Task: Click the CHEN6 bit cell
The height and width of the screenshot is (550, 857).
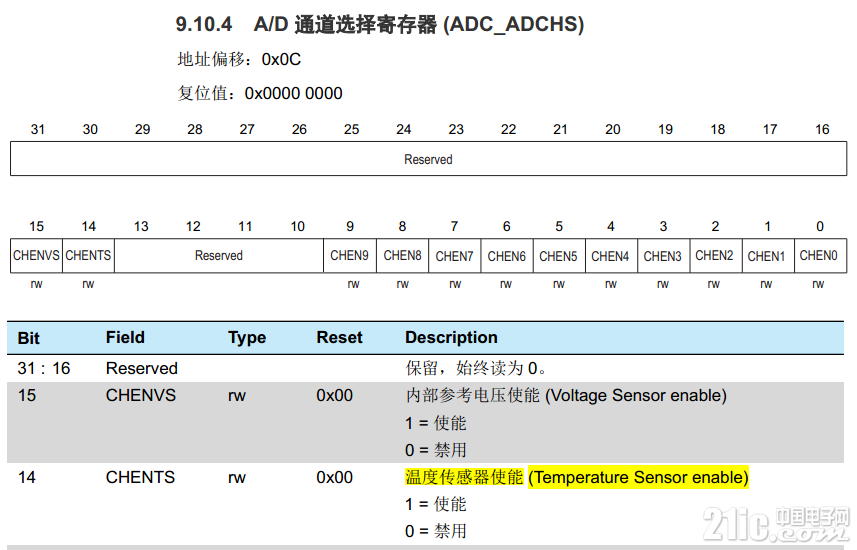Action: click(507, 255)
